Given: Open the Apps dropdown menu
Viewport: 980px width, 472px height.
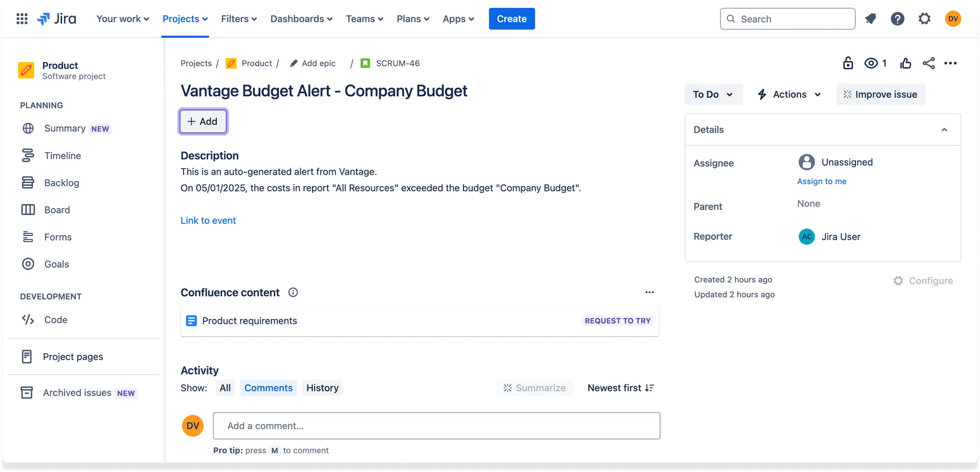Looking at the screenshot, I should click(x=458, y=19).
